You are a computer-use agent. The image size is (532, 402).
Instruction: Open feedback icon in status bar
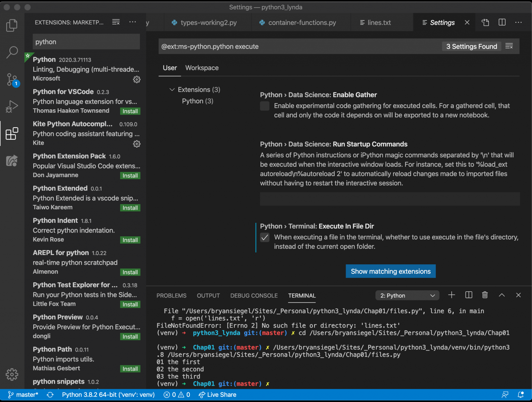click(505, 395)
